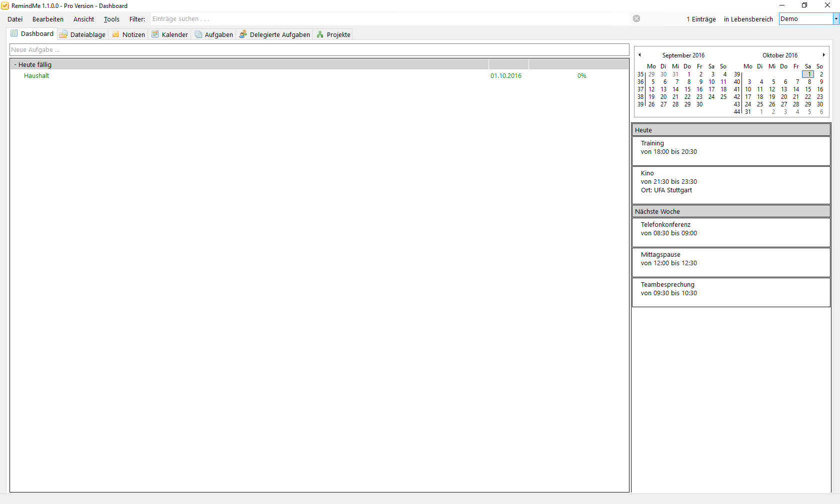Select September 15 in the calendar
This screenshot has height=504, width=840.
pyautogui.click(x=687, y=89)
